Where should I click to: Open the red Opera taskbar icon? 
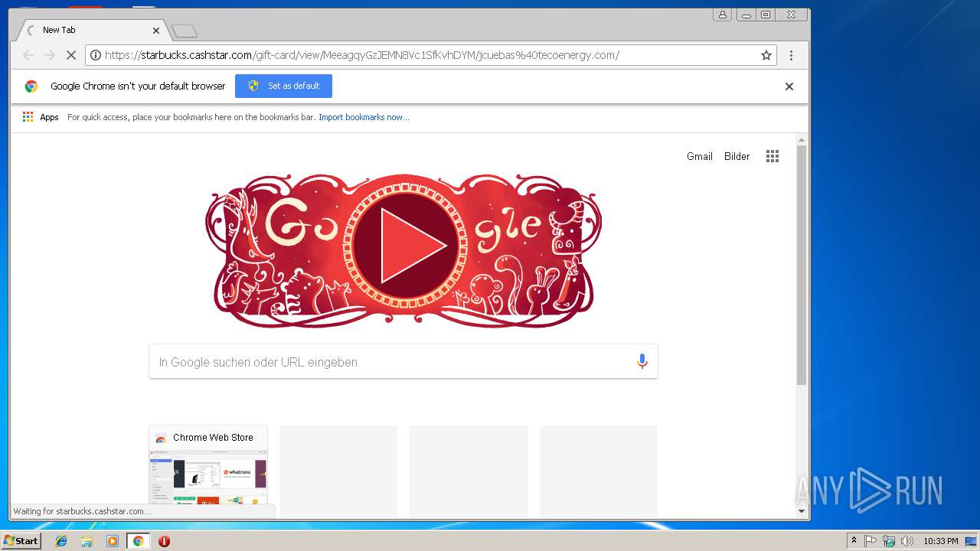(164, 541)
